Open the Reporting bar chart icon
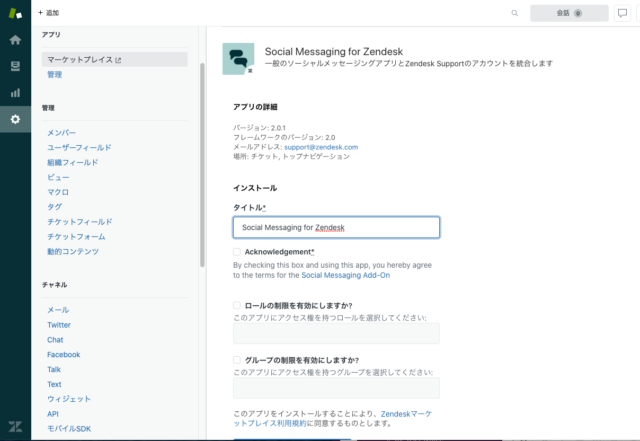The height and width of the screenshot is (441, 640). [15, 93]
